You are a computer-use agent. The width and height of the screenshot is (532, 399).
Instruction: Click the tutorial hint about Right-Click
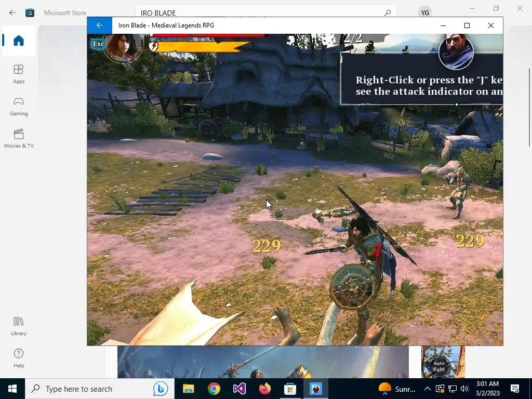pos(422,79)
